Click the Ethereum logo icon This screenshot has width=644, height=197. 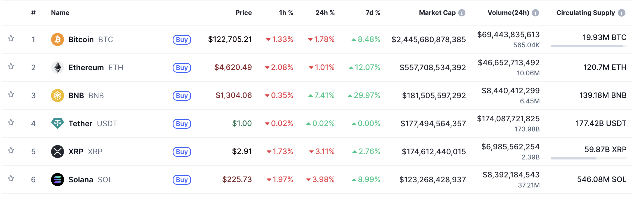point(58,67)
